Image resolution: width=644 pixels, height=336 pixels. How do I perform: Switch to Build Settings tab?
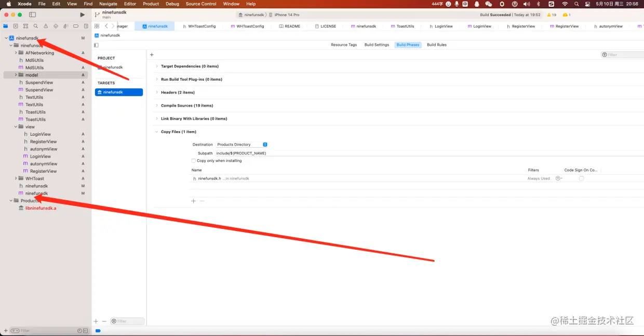(x=377, y=45)
